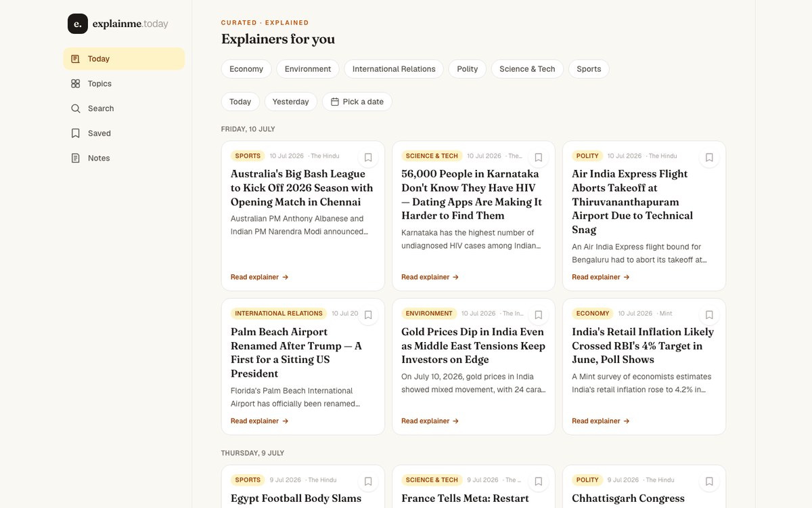Read explainer for Palm Beach Airport story

click(260, 421)
